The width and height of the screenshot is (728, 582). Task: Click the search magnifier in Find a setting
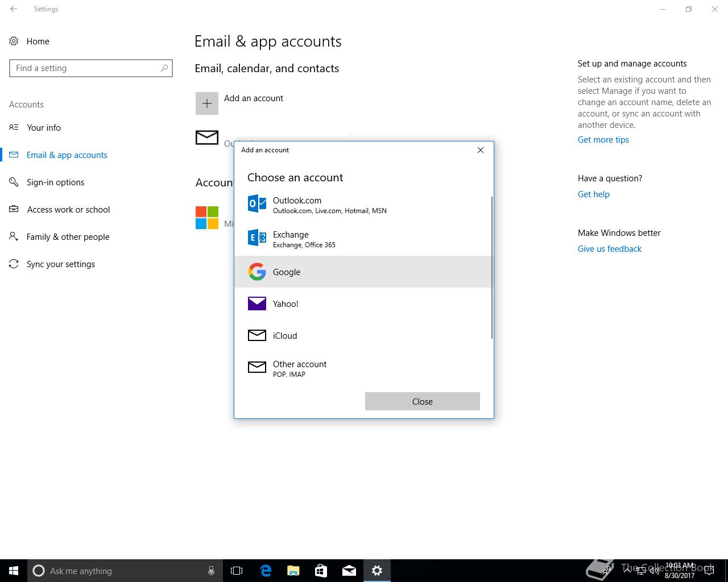tap(164, 68)
